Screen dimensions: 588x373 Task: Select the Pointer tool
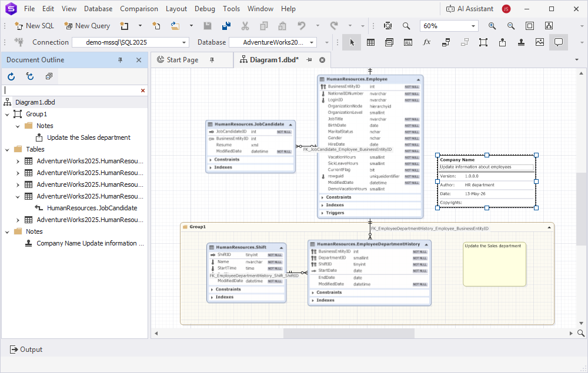[x=352, y=42]
